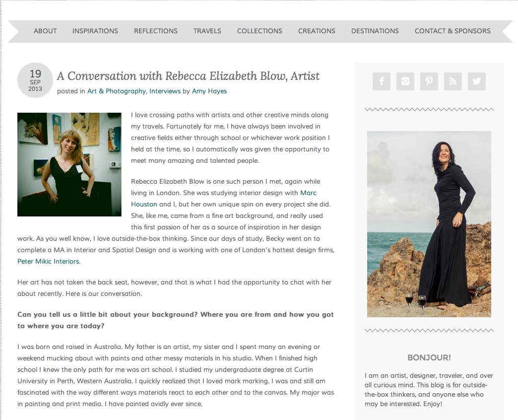Open the Peter Mikic Interiors link
The width and height of the screenshot is (518, 420).
click(x=48, y=262)
